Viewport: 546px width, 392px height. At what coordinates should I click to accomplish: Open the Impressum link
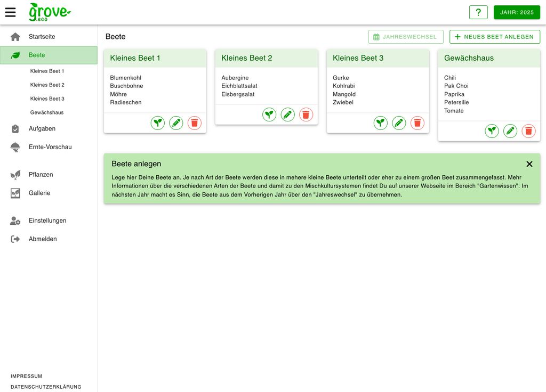point(26,375)
